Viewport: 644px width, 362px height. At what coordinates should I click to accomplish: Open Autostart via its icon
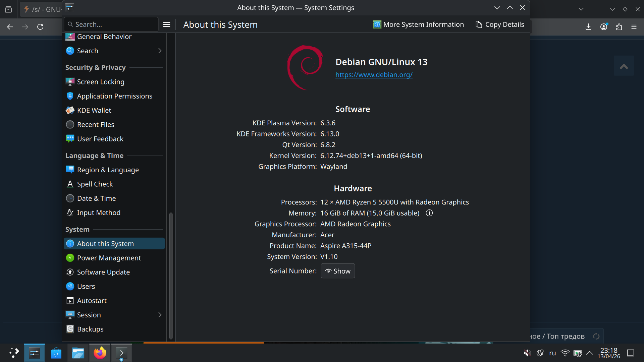pos(70,301)
